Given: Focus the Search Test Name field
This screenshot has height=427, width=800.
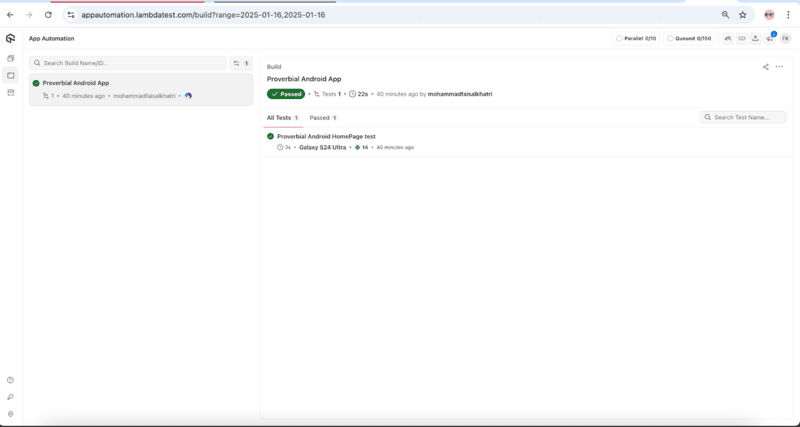Looking at the screenshot, I should [742, 117].
